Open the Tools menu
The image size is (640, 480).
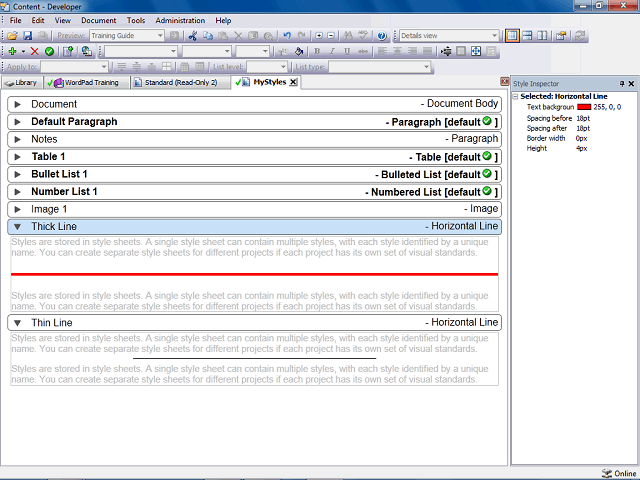[136, 20]
